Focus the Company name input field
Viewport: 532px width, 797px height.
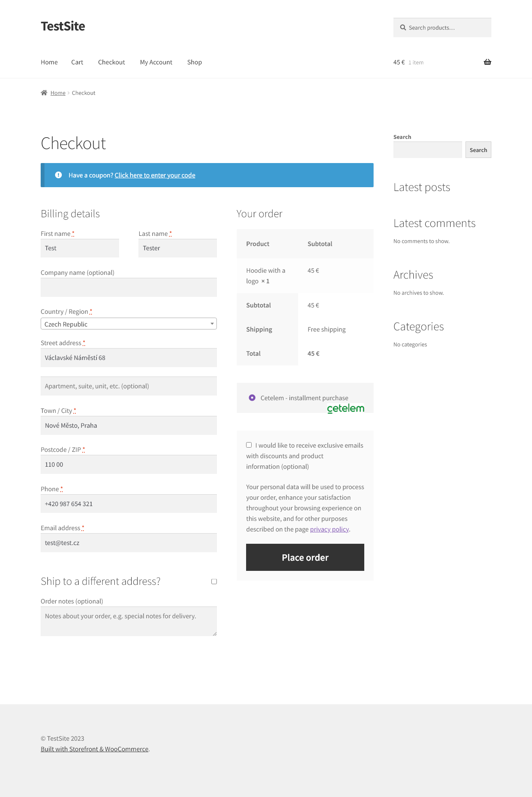pos(129,288)
